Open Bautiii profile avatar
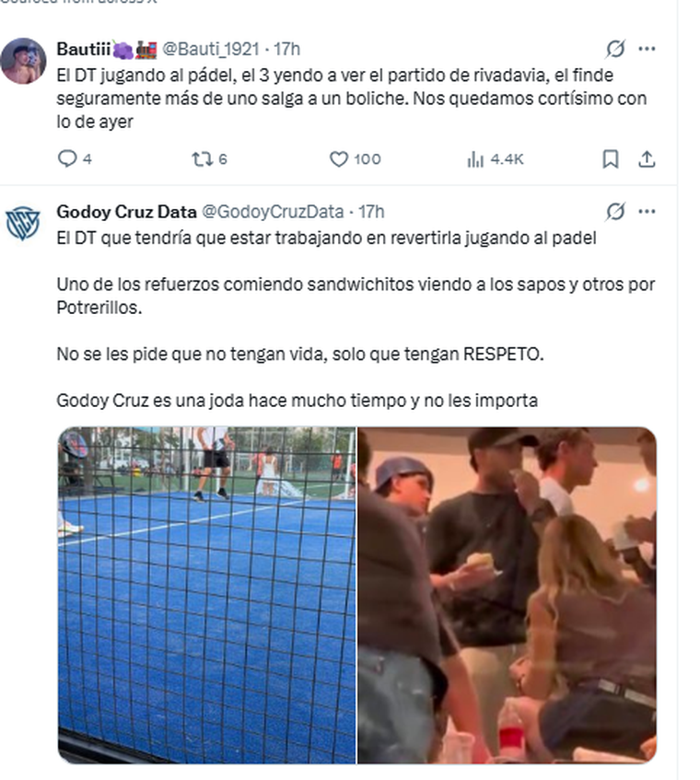Screen dimensions: 700x780 point(23,61)
